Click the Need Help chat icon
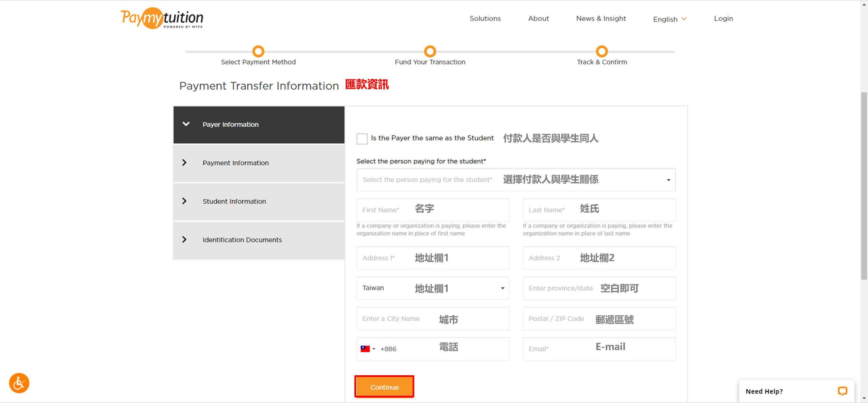 pyautogui.click(x=842, y=391)
